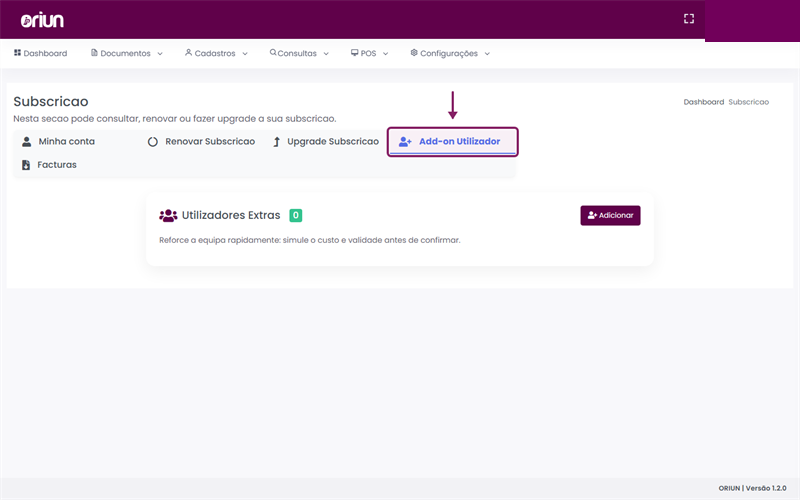The width and height of the screenshot is (800, 500).
Task: Click the Consultas magnifier icon
Action: pos(273,53)
